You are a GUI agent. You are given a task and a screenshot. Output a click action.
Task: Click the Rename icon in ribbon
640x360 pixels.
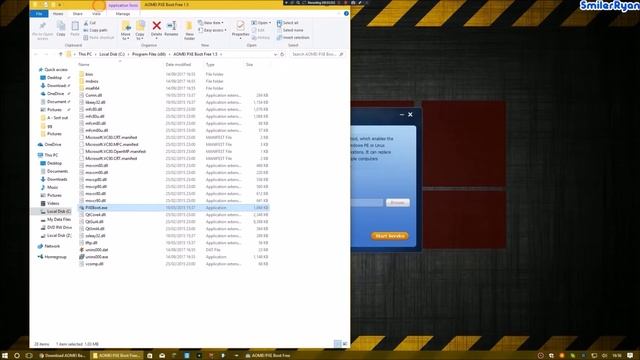pos(171,29)
